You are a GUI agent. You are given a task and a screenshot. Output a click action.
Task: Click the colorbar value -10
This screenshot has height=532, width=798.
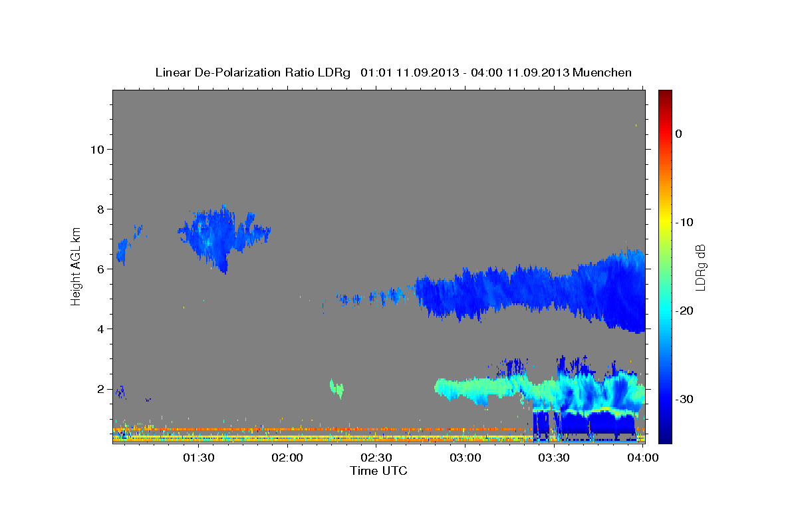684,222
